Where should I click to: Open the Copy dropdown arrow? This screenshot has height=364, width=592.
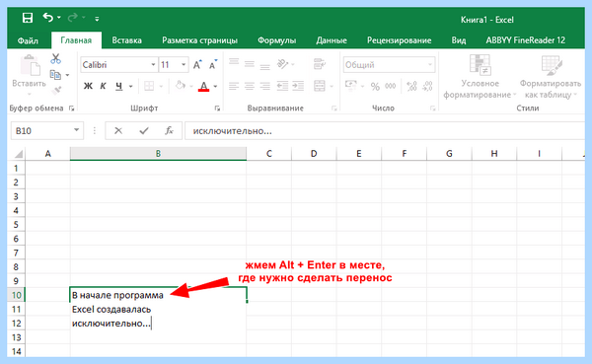tap(67, 75)
